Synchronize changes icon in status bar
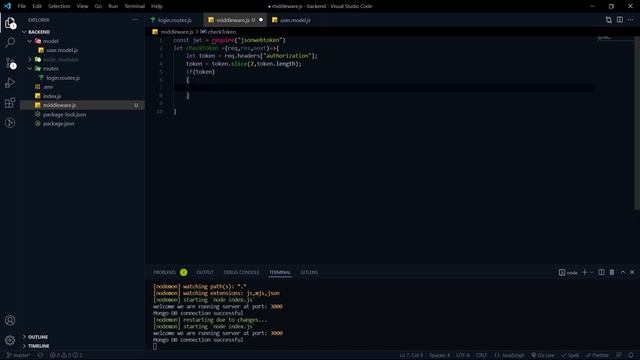 [40, 355]
